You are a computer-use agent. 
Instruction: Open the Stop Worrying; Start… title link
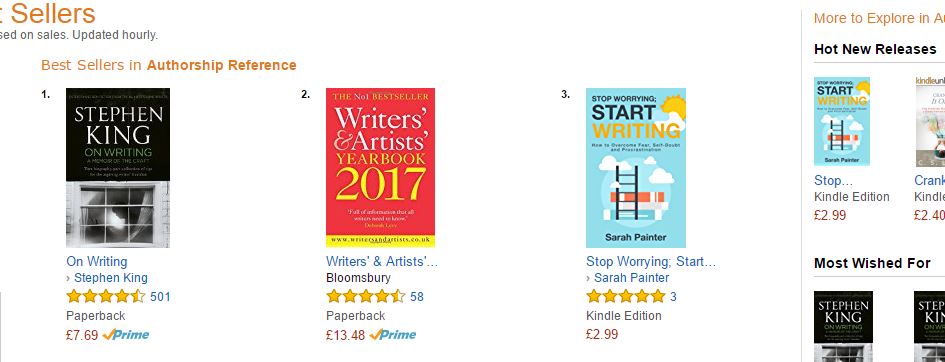point(651,261)
